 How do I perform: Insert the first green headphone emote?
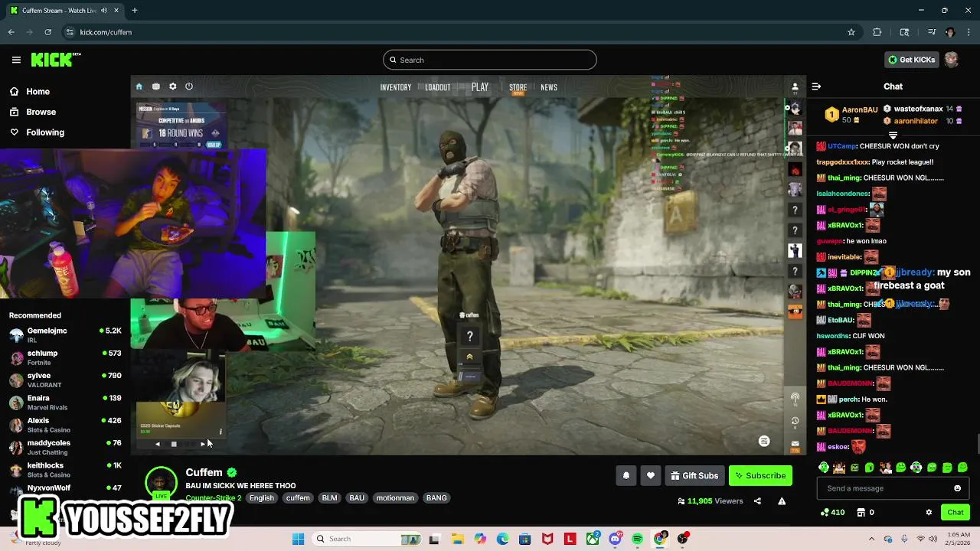(824, 468)
